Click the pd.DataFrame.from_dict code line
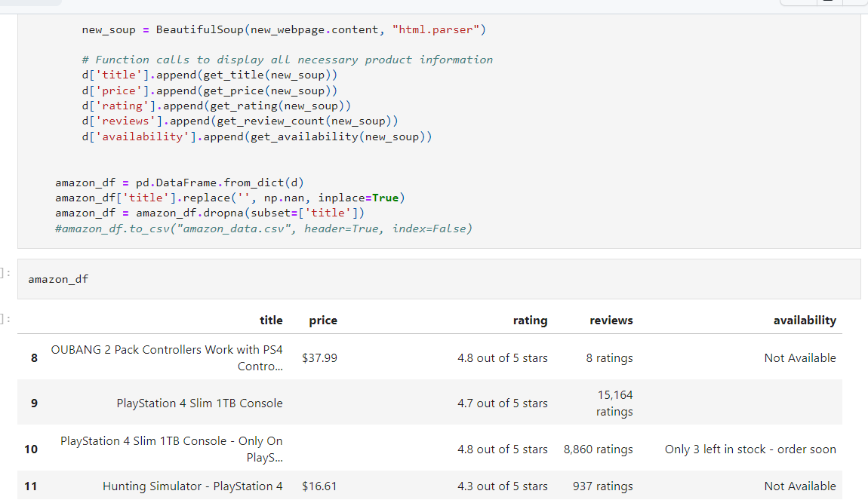Viewport: 868px width, 500px height. pyautogui.click(x=179, y=183)
